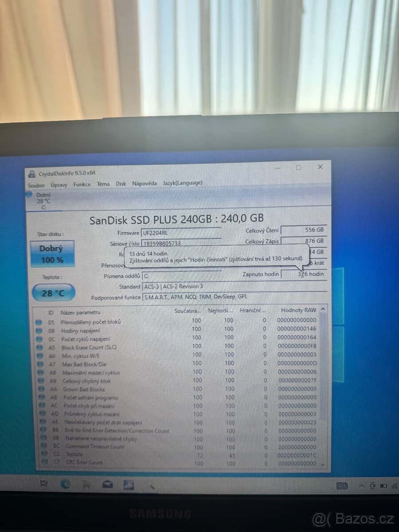Open the Soubor menu
Image resolution: width=399 pixels, height=532 pixels.
point(36,185)
